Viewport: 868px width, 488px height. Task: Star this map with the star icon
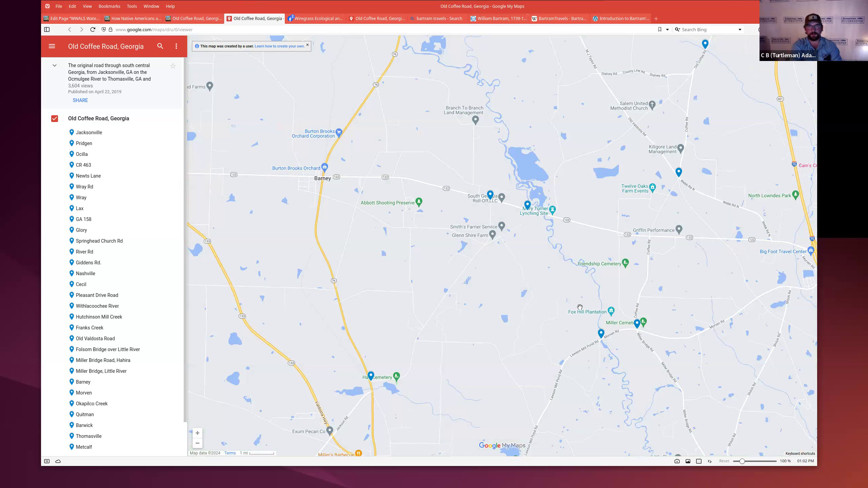(173, 66)
